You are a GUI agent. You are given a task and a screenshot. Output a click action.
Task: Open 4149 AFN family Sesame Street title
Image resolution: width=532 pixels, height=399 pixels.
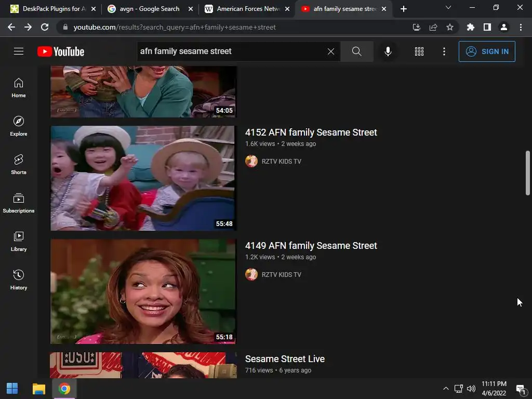[x=311, y=246]
